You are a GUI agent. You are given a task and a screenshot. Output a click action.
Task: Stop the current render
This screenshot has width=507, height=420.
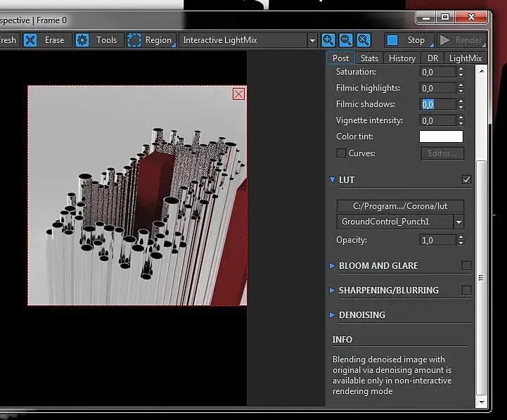(x=407, y=40)
